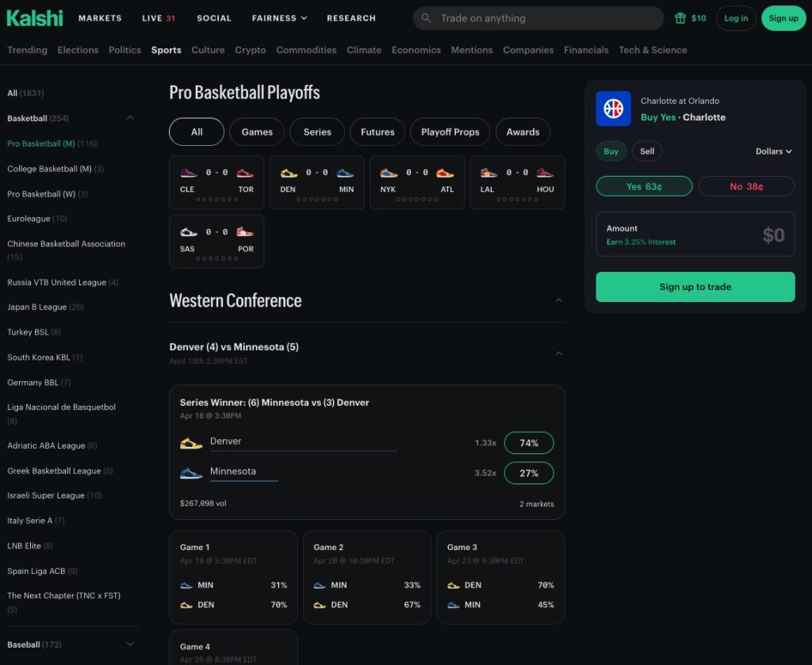812x665 pixels.
Task: Click the Denver yellow sneaker icon
Action: click(x=191, y=443)
